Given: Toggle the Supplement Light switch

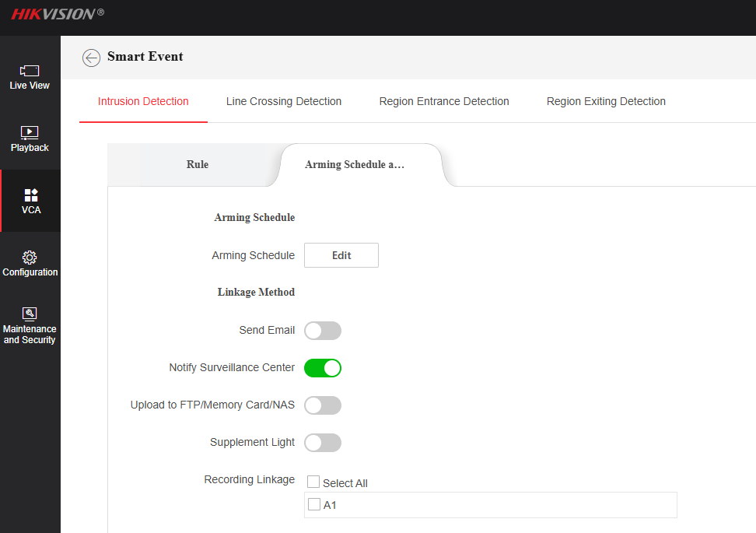Looking at the screenshot, I should (x=322, y=443).
